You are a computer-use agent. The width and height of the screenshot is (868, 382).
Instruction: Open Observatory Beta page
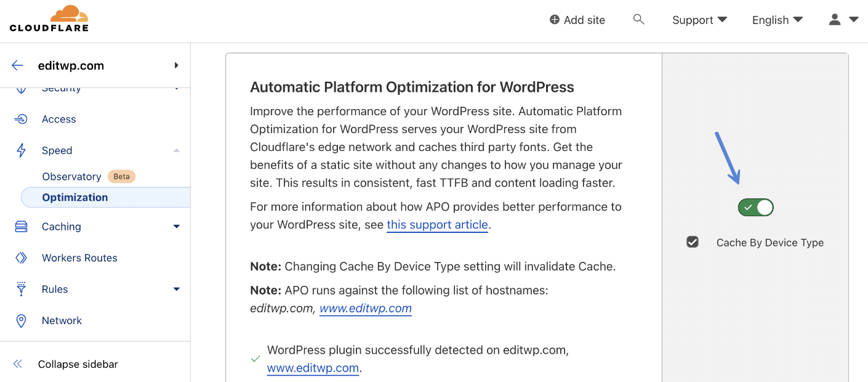71,176
